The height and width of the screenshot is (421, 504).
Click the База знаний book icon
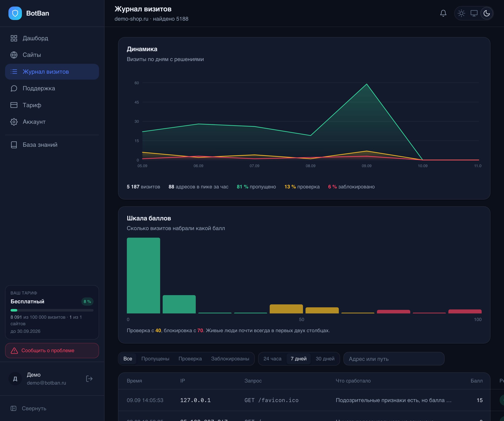[x=14, y=145]
